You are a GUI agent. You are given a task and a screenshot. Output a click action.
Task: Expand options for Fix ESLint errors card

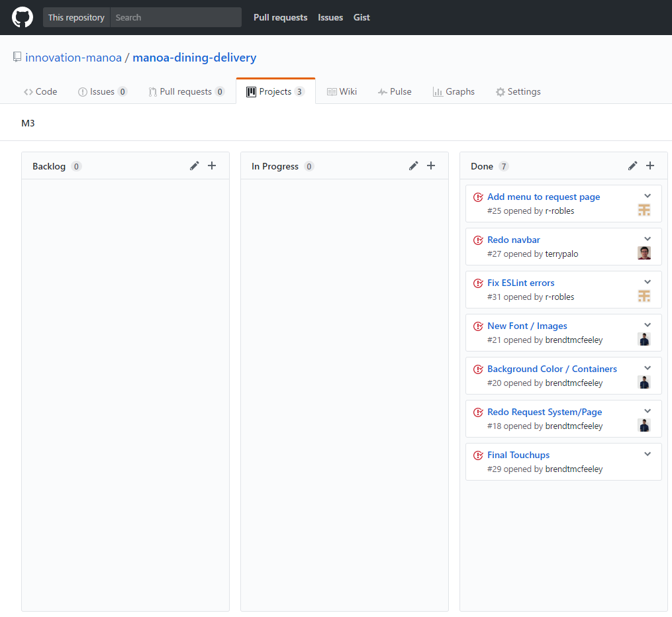(648, 282)
